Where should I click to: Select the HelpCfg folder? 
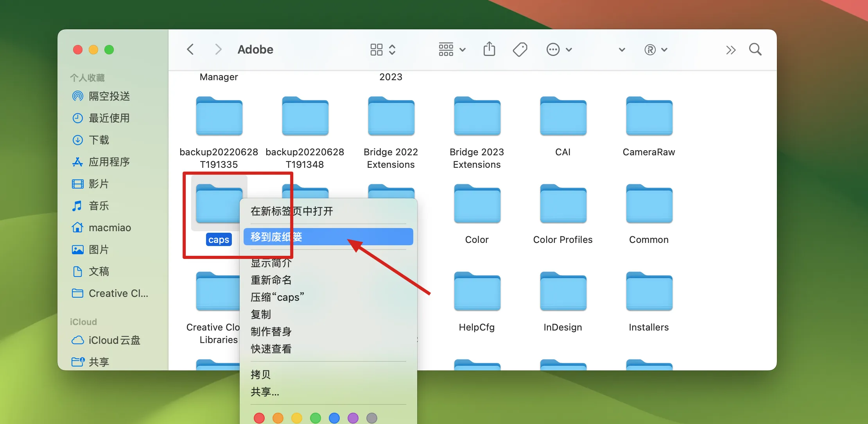click(x=477, y=291)
